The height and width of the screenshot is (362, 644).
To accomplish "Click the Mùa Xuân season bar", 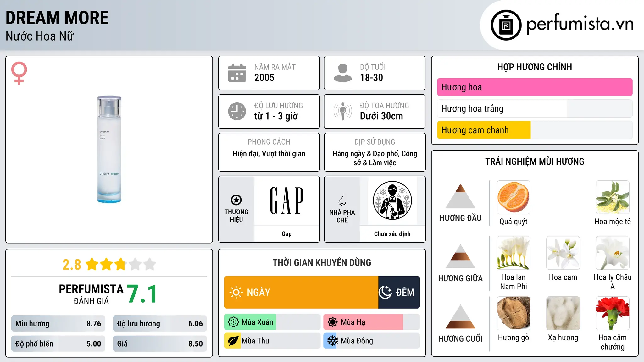I will pyautogui.click(x=272, y=322).
